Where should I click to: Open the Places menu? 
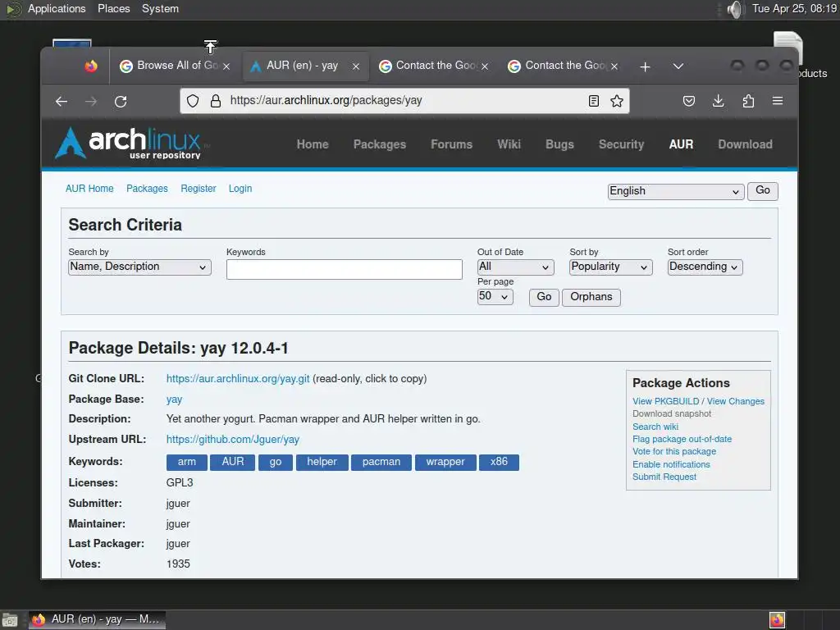(113, 8)
